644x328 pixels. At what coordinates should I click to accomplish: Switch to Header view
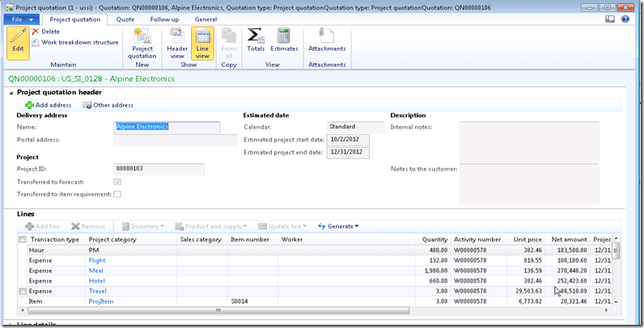point(177,40)
